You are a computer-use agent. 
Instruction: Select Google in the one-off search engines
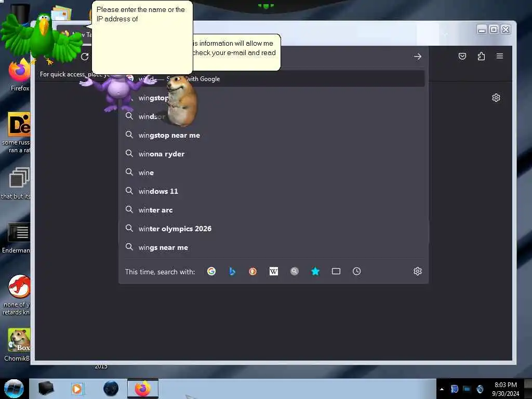[211, 271]
